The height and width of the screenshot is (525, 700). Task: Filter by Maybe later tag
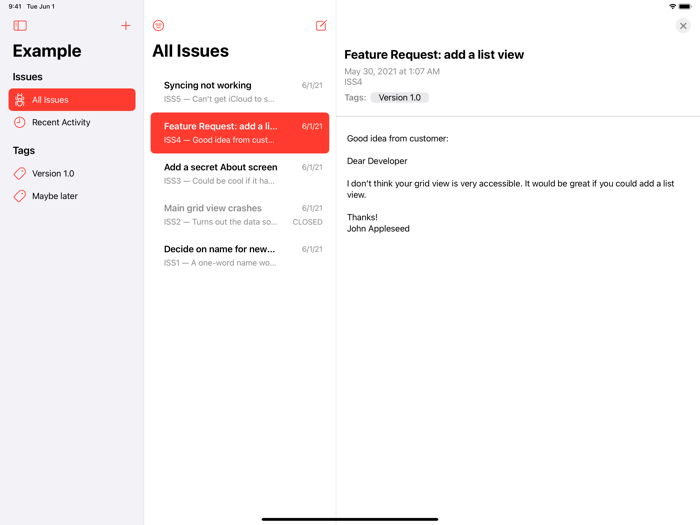pyautogui.click(x=72, y=196)
